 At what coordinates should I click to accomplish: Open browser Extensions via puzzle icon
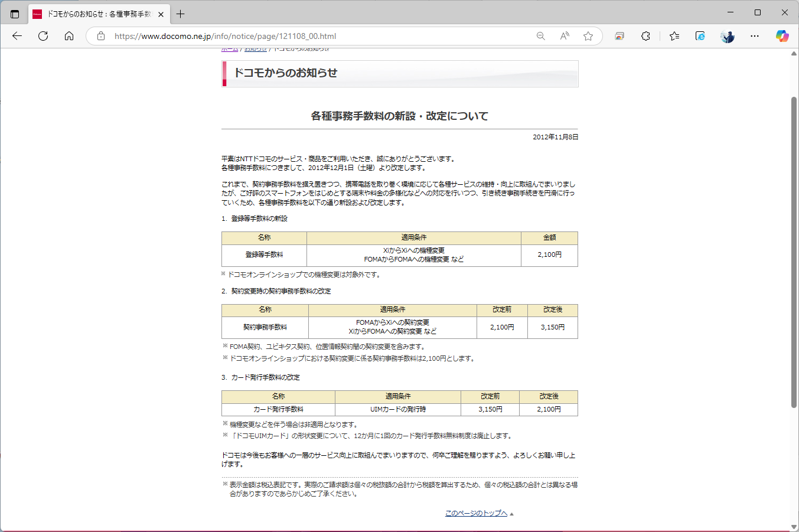click(x=645, y=36)
